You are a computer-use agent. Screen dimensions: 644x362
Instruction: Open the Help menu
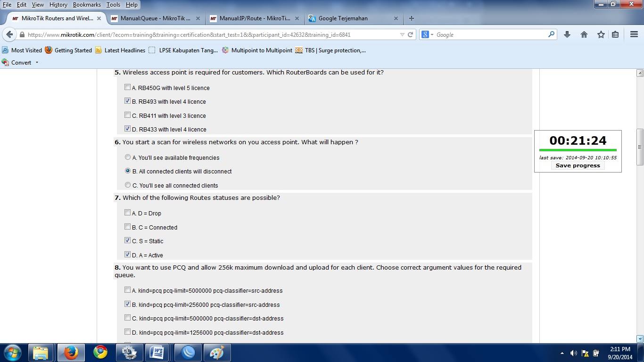pyautogui.click(x=132, y=4)
